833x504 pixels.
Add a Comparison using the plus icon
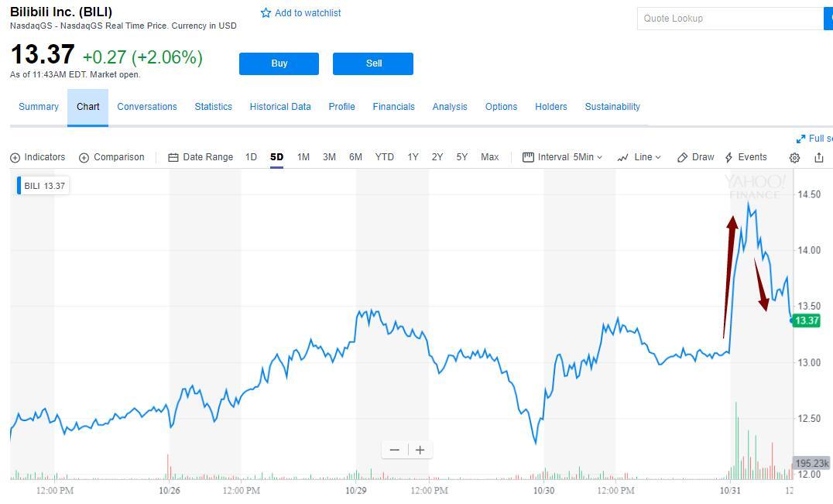[x=84, y=158]
